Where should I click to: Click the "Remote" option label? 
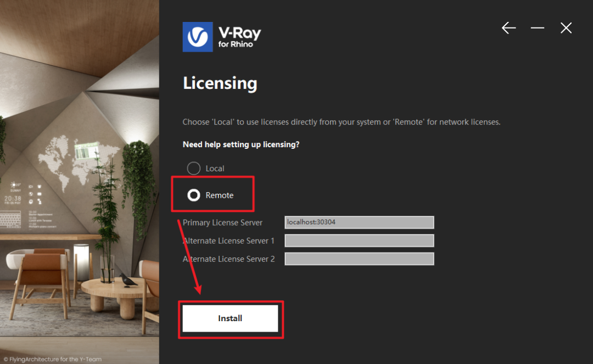pos(219,195)
